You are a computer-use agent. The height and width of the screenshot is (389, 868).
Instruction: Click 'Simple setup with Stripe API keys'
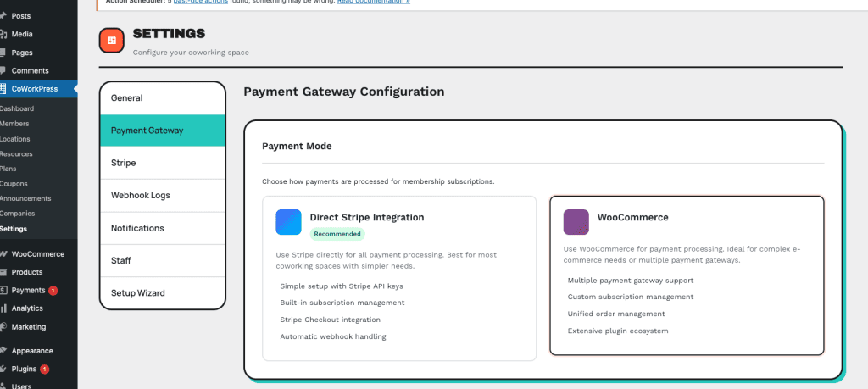pos(342,286)
